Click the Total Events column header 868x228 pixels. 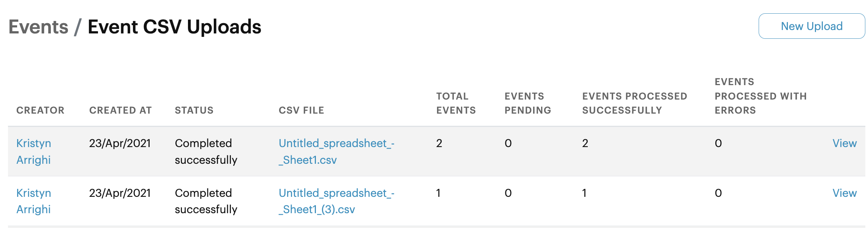tap(456, 103)
